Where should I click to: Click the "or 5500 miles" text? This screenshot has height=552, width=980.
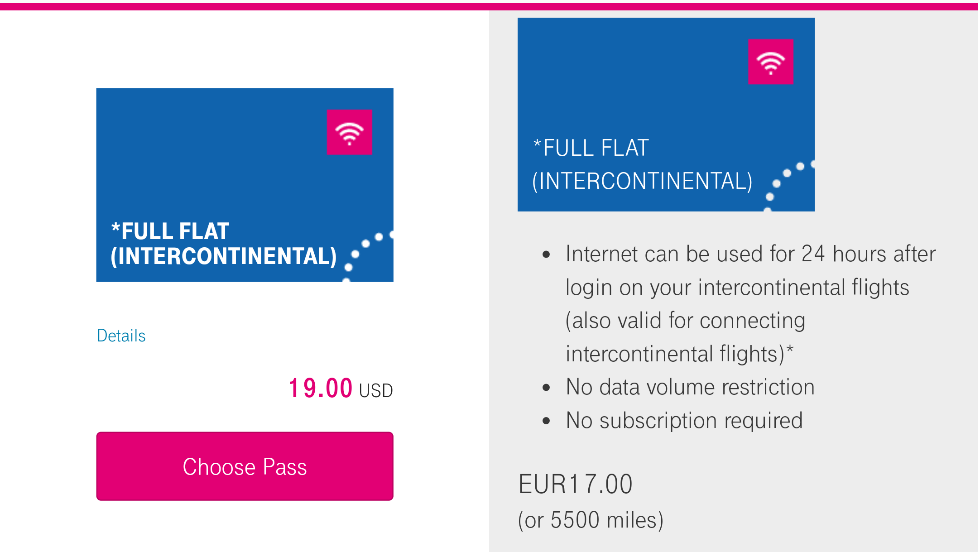591,520
